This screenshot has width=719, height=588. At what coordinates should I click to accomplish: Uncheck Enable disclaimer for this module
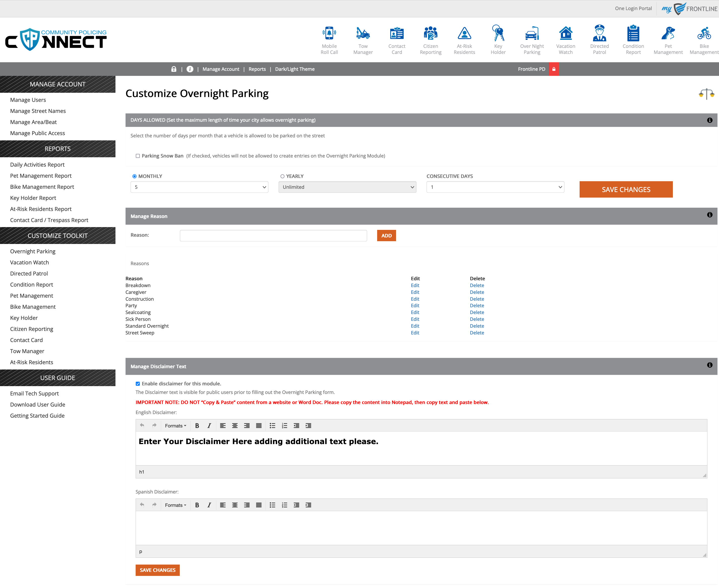pos(138,384)
